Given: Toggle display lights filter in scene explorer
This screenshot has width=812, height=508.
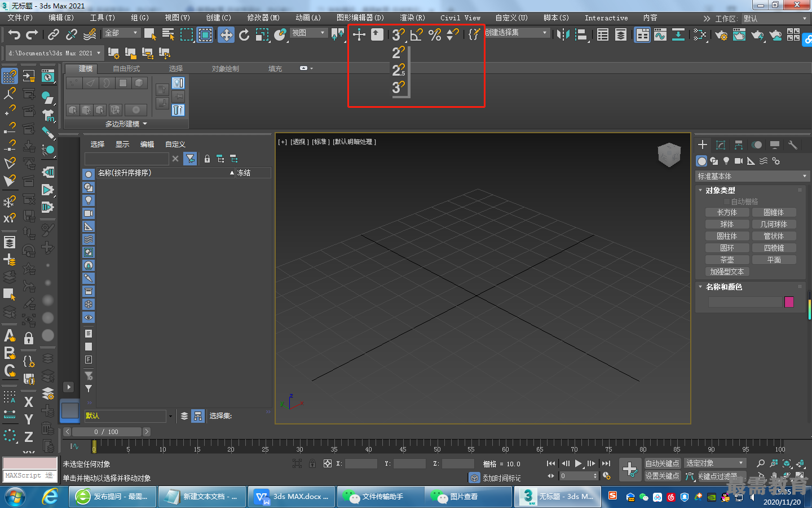Looking at the screenshot, I should pos(89,200).
